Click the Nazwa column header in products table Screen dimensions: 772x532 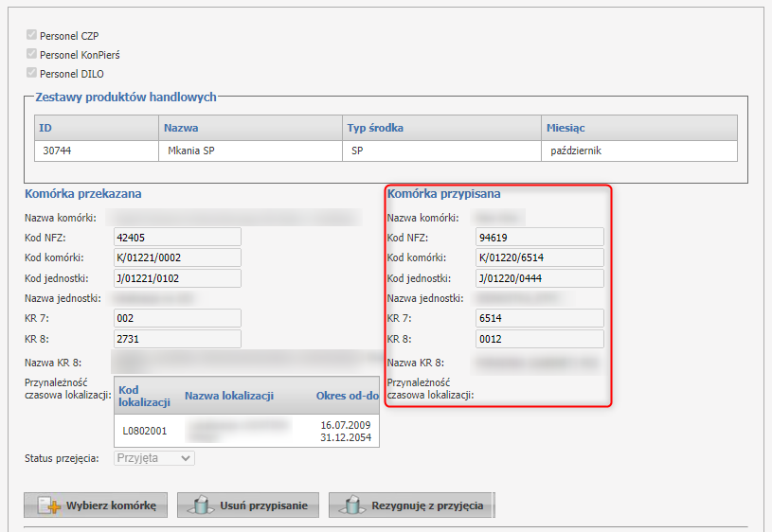coord(181,128)
